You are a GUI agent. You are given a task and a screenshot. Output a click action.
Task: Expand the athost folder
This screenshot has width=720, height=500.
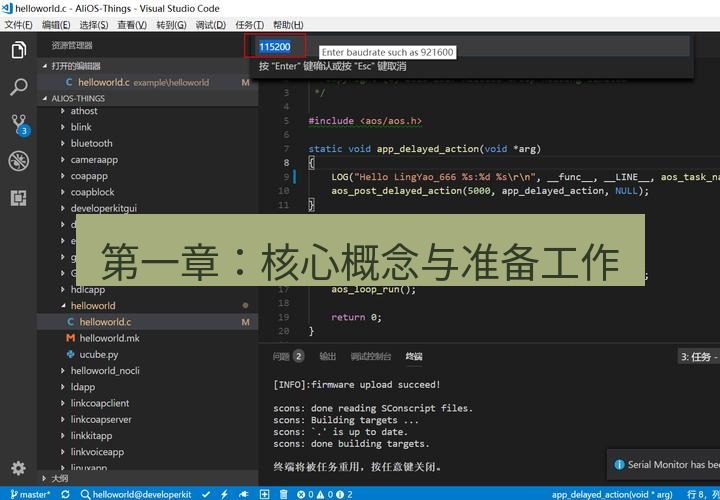84,111
